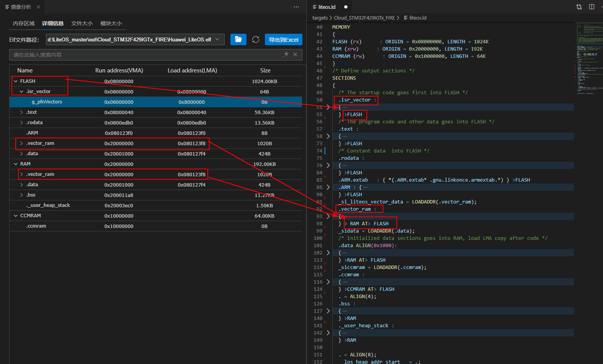
Task: Close the 镜像分析 tab
Action: [38, 7]
